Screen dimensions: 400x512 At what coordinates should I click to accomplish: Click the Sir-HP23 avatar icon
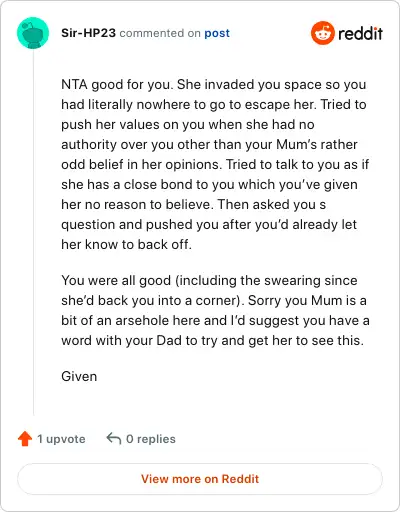tap(33, 33)
